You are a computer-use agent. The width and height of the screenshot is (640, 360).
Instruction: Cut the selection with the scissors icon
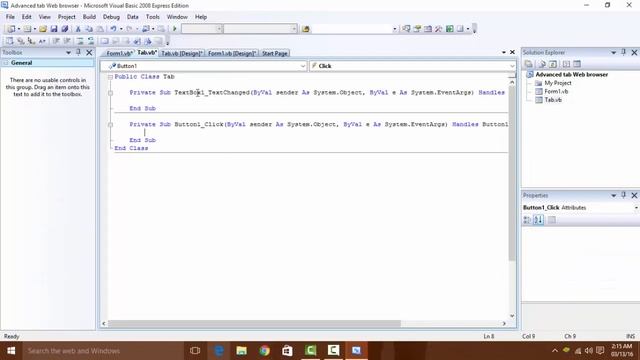point(78,29)
